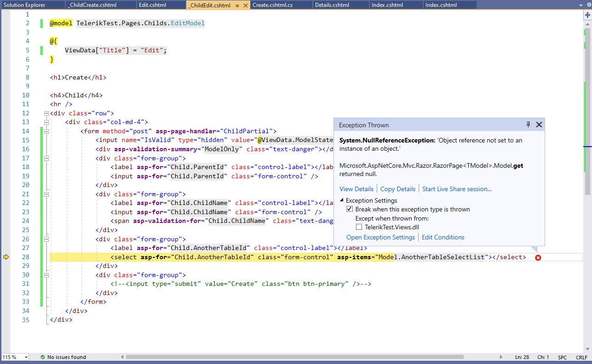Click the green No issues found check icon
The width and height of the screenshot is (592, 364).
point(42,357)
